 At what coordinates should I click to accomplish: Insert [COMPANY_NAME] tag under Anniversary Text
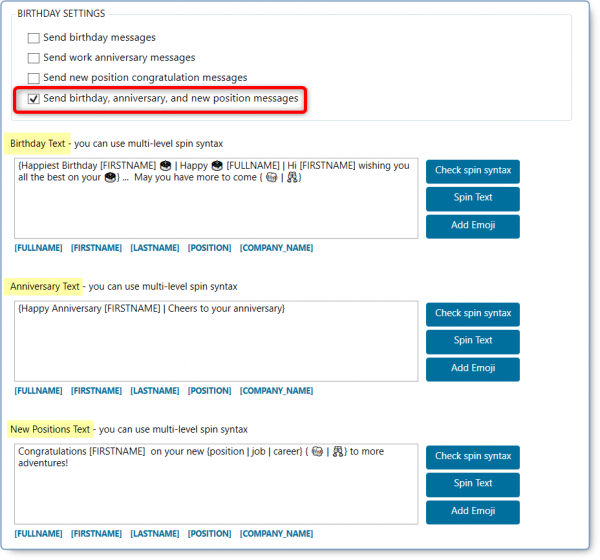(276, 391)
